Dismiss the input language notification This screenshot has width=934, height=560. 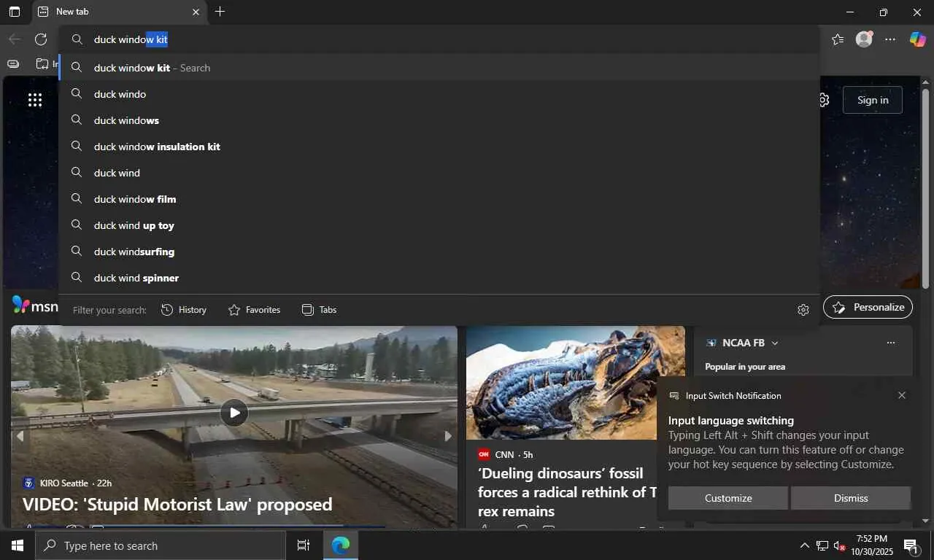pyautogui.click(x=851, y=498)
